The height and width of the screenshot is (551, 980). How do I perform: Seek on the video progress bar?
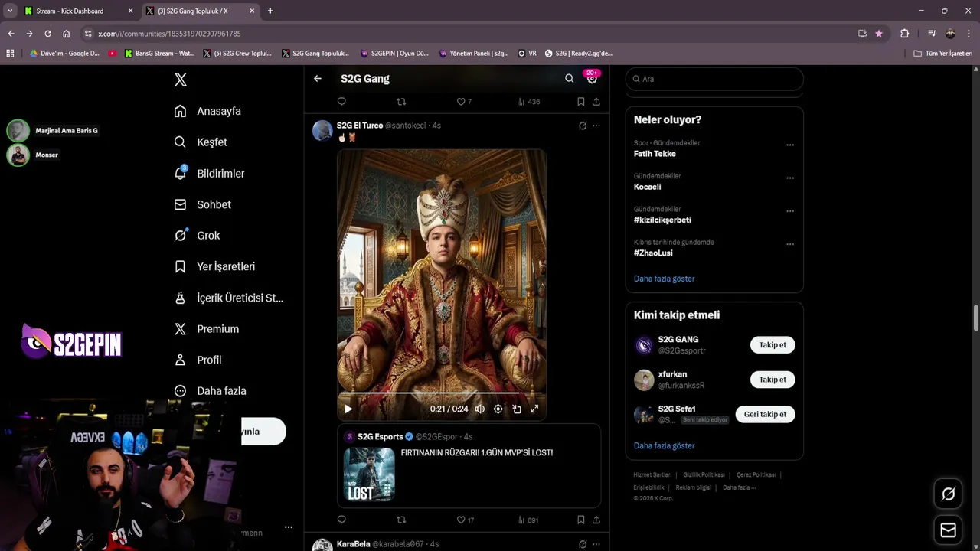(441, 393)
